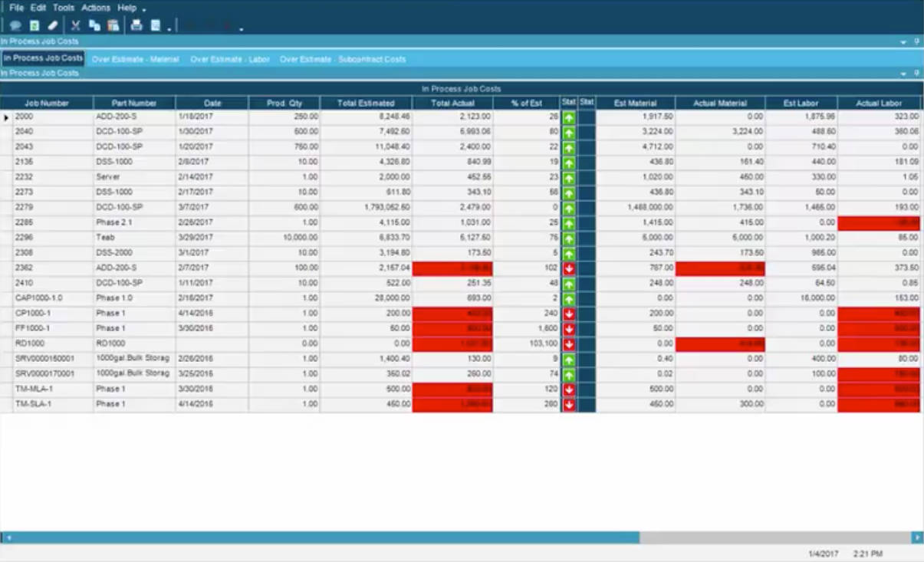Select the Cut tool in the toolbar
Image resolution: width=924 pixels, height=562 pixels.
click(74, 25)
